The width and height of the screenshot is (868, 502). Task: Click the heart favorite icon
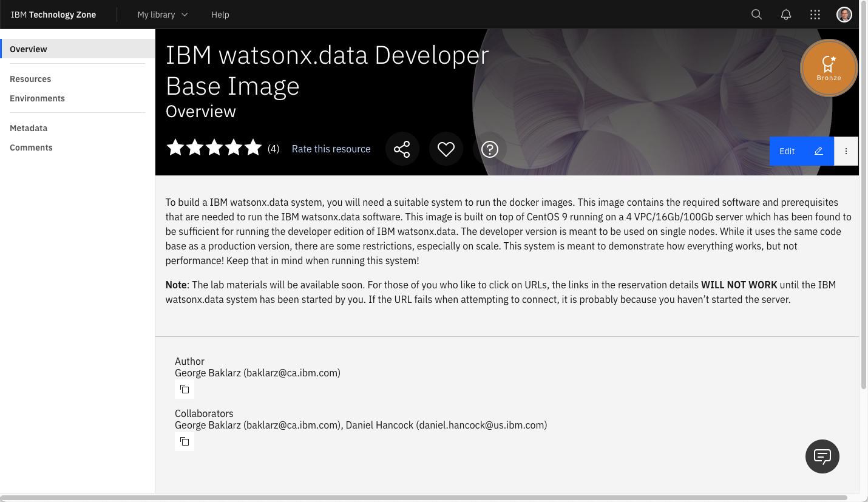[x=446, y=149]
